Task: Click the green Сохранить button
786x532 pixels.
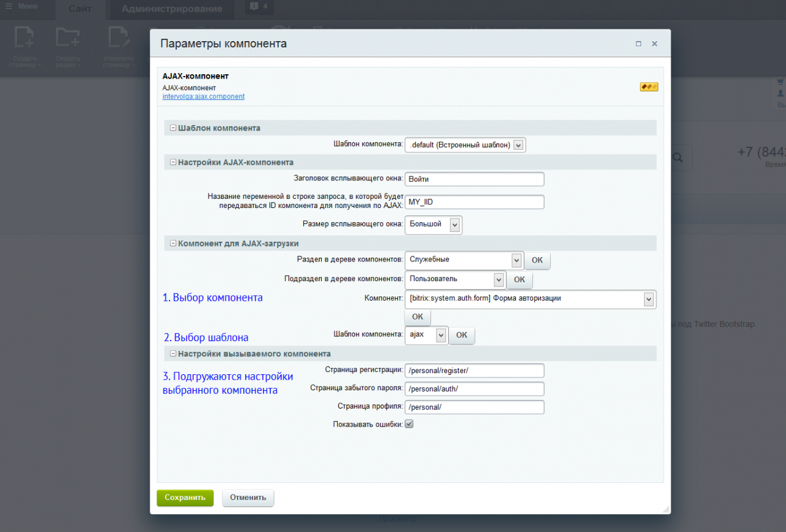Action: pos(185,498)
